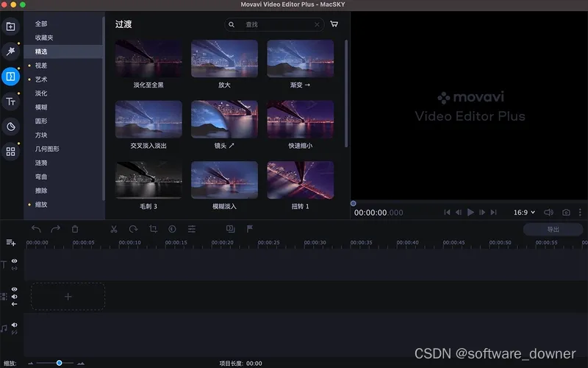
Task: Take a snapshot with camera icon
Action: [x=566, y=213]
